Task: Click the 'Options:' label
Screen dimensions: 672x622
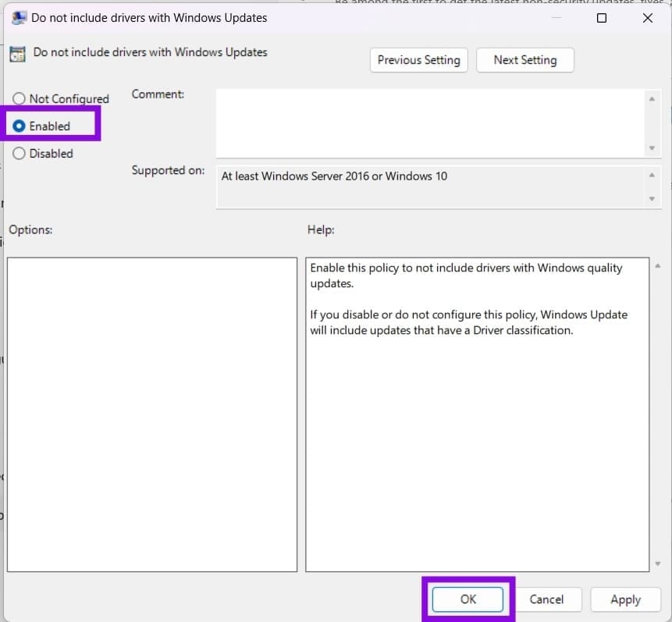Action: click(x=31, y=229)
